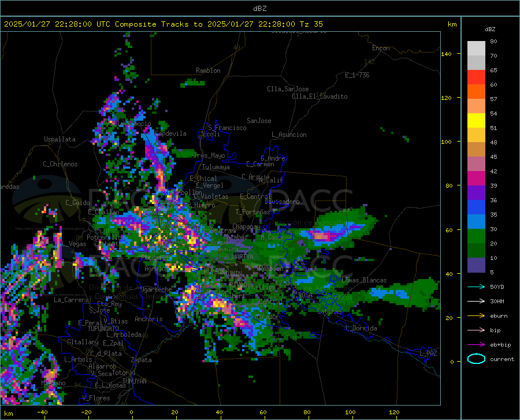Click the T_Porteñas place label
The image size is (520, 420).
click(x=252, y=212)
